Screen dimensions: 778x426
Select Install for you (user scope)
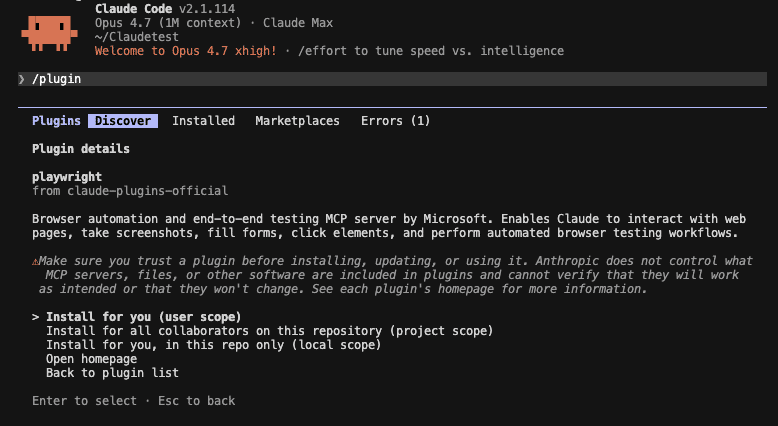pos(143,317)
